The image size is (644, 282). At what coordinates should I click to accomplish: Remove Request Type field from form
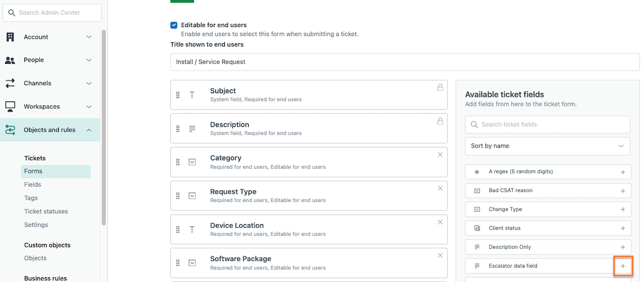440,188
